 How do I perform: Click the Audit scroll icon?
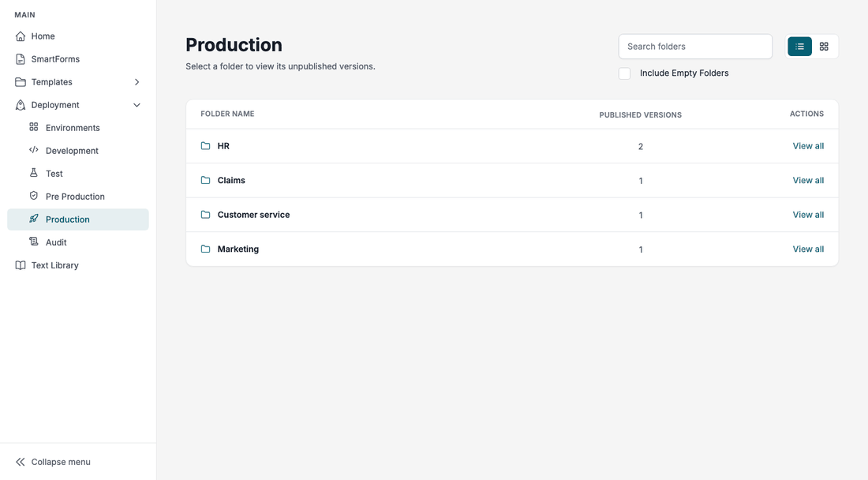click(x=34, y=242)
